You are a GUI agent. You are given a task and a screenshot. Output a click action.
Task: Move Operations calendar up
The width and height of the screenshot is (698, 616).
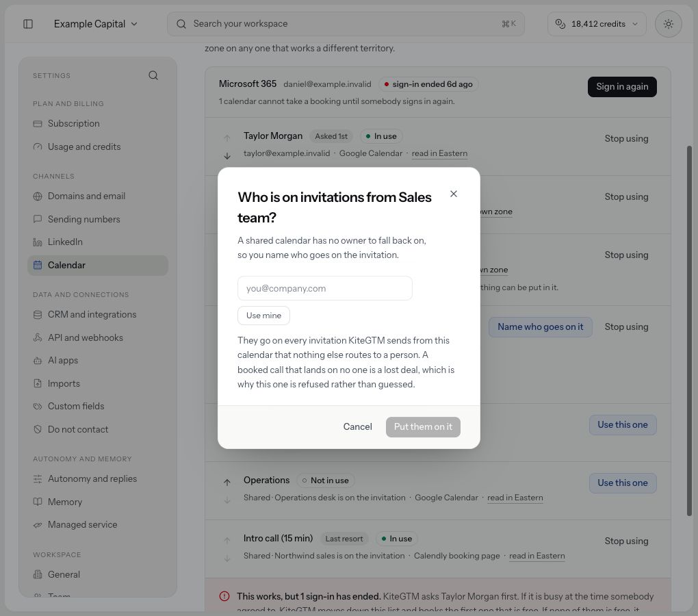(x=227, y=482)
